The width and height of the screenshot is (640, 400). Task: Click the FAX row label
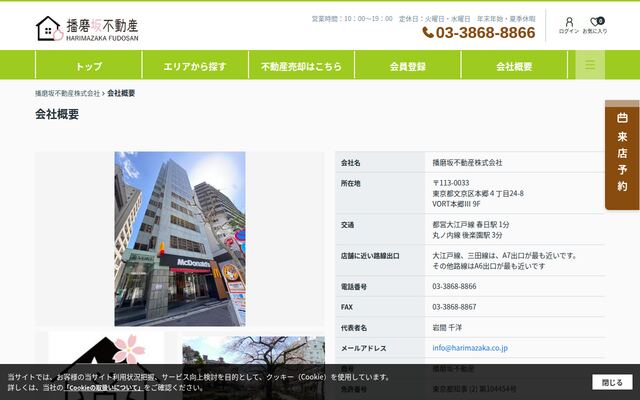[347, 307]
